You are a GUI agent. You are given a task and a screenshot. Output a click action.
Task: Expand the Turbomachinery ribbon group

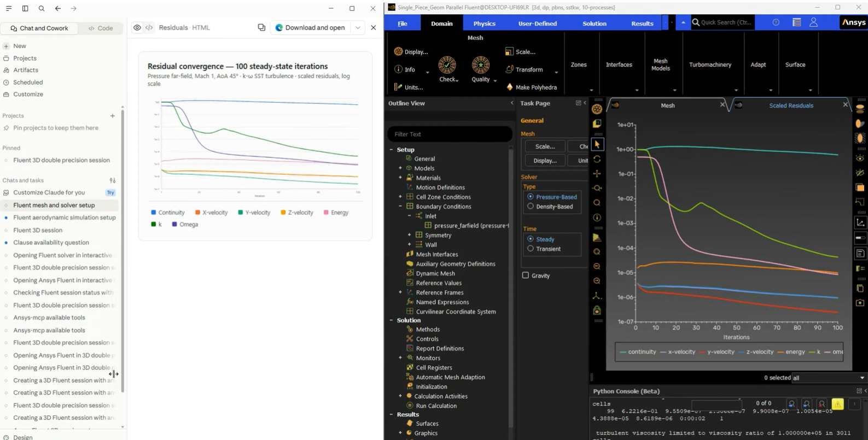(736, 90)
